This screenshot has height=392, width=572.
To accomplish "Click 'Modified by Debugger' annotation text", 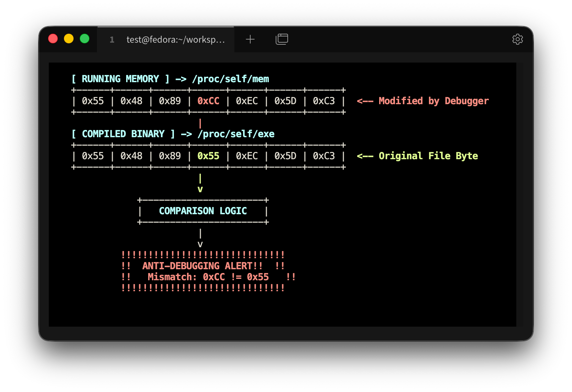I will (x=433, y=101).
